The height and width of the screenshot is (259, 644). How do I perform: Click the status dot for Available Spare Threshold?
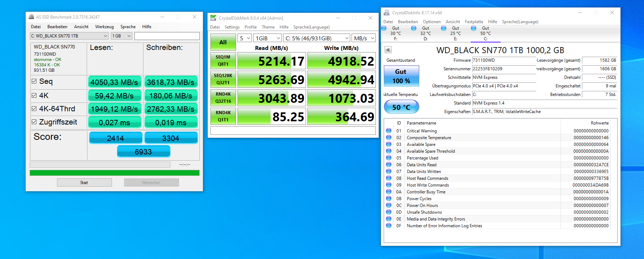coord(389,151)
